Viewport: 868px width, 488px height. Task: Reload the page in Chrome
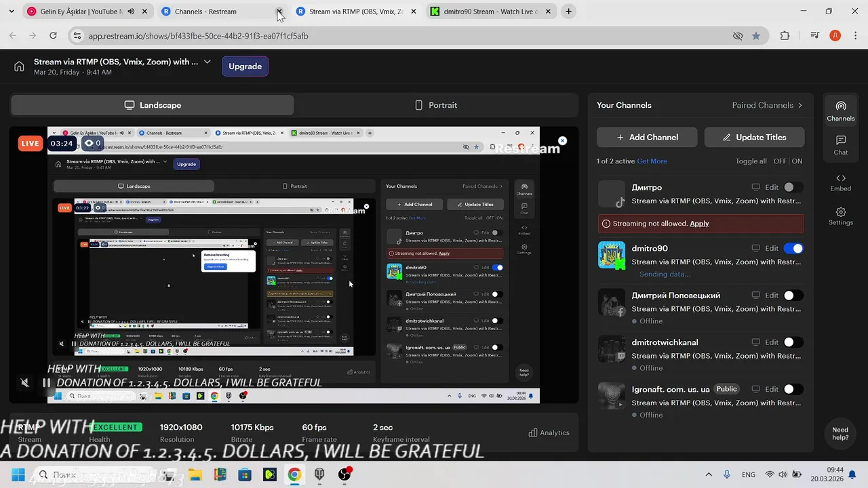(53, 36)
